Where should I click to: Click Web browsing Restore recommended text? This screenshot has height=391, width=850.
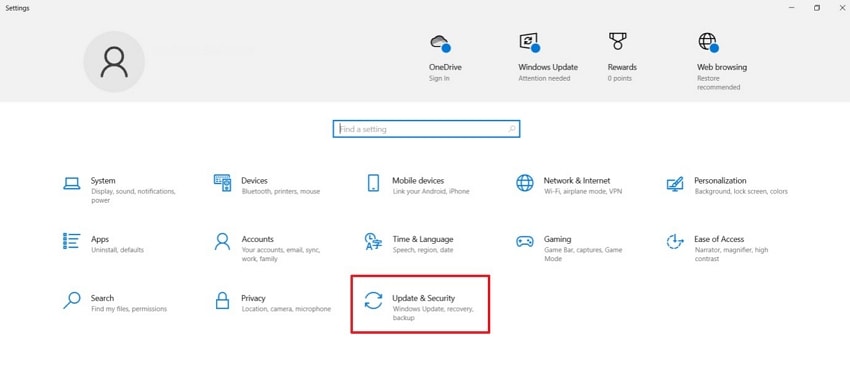[x=718, y=83]
